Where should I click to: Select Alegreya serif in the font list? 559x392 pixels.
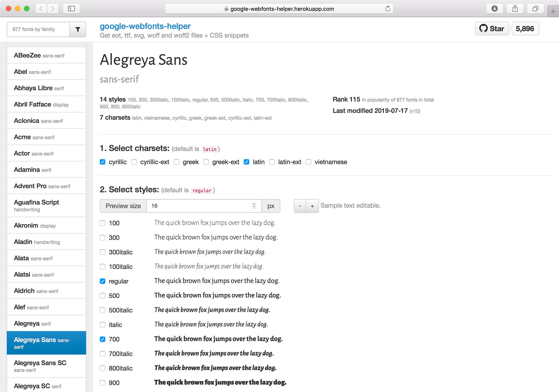click(46, 323)
